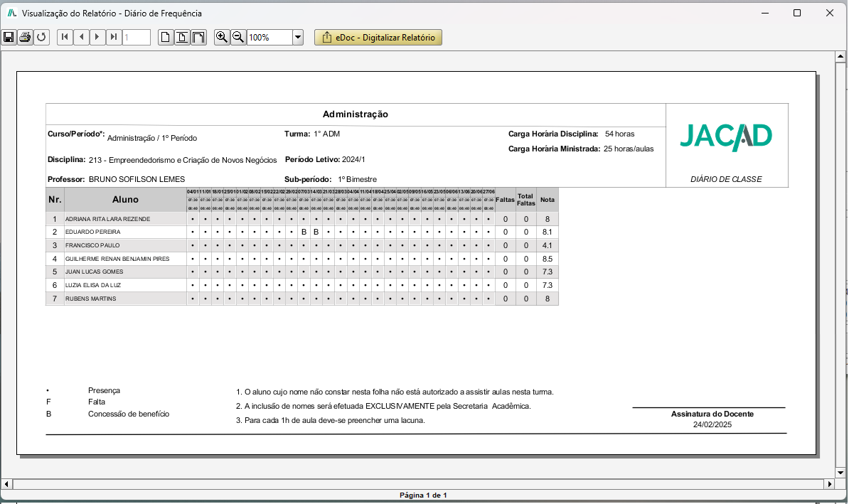This screenshot has width=849, height=504.
Task: Select student name EDUARDO PEREIRA
Action: coord(93,232)
